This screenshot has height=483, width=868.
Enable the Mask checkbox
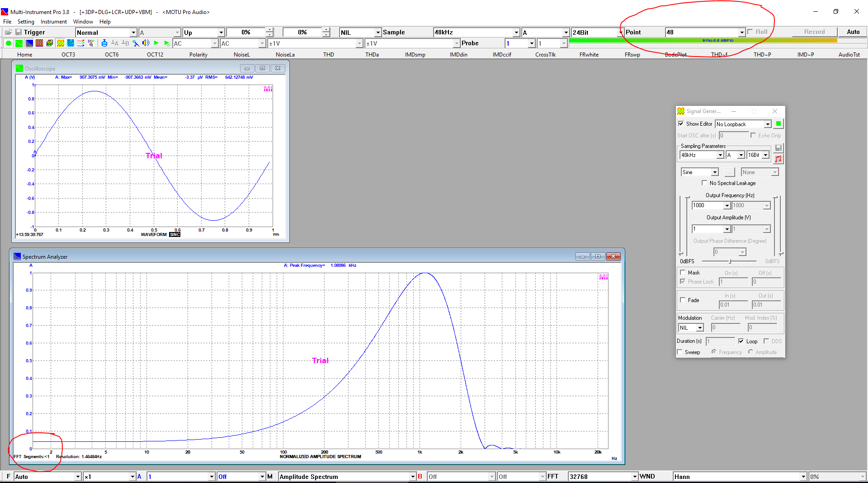pos(683,273)
